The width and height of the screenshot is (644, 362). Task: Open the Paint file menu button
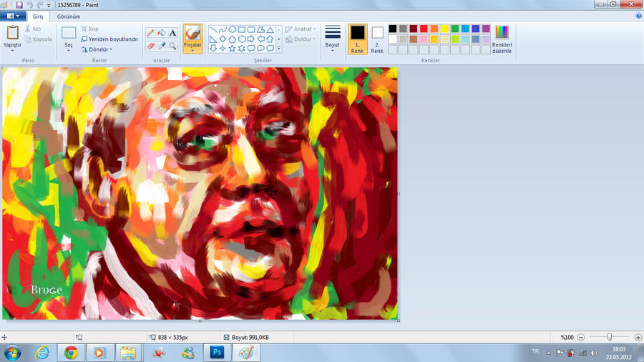(13, 16)
